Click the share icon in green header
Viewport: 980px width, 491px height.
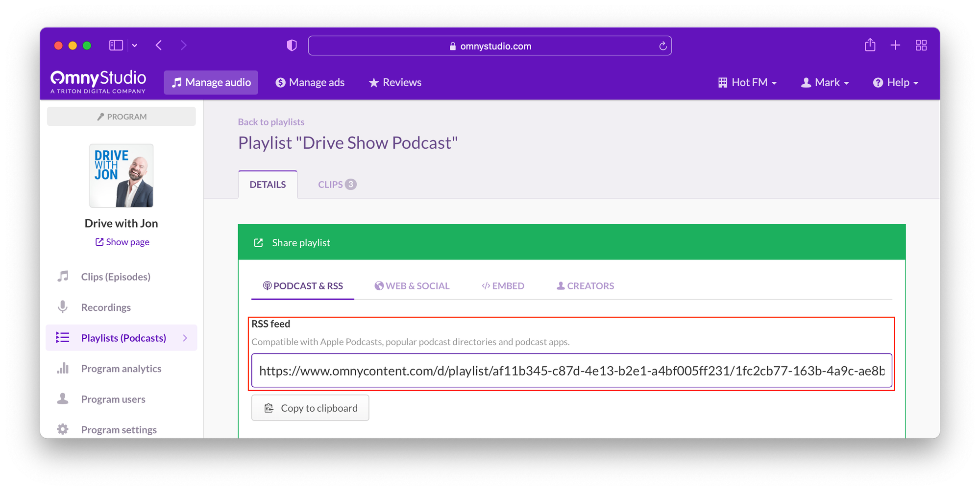click(259, 242)
